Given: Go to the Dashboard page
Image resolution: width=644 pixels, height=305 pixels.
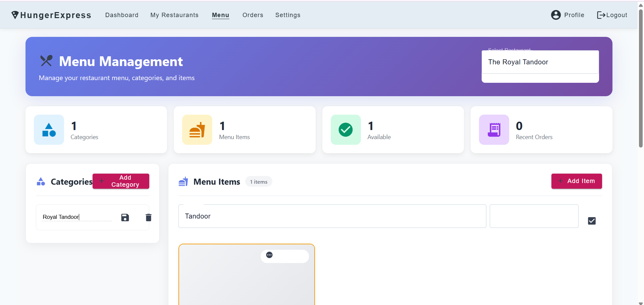Looking at the screenshot, I should [x=122, y=15].
